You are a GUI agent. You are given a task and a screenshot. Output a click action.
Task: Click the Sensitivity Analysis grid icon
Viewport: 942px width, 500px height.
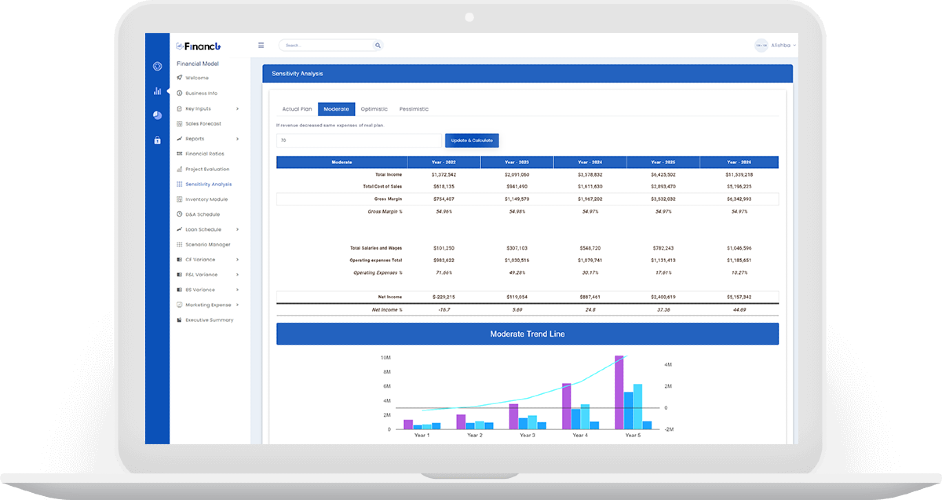[x=179, y=184]
